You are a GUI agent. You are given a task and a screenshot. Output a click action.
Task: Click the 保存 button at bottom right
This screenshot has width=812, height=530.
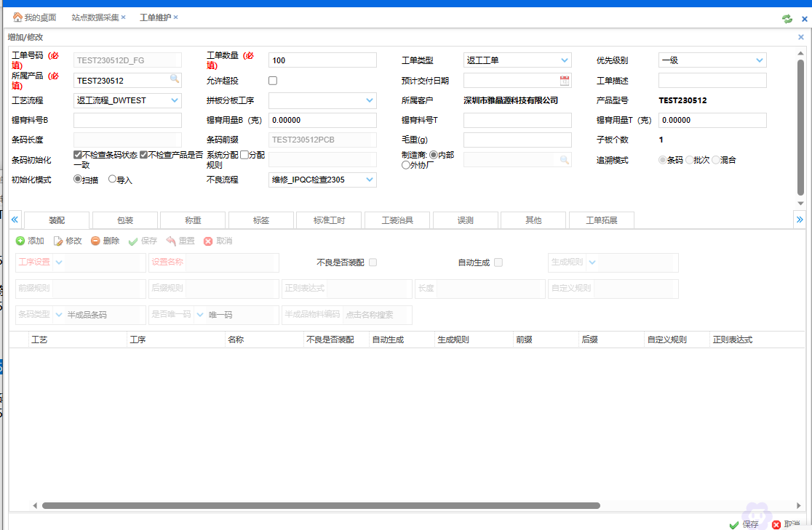point(744,524)
